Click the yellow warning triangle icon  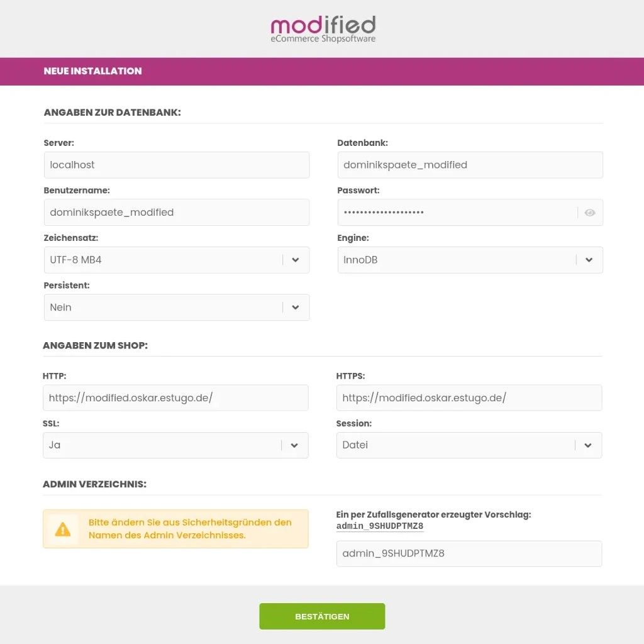(63, 529)
